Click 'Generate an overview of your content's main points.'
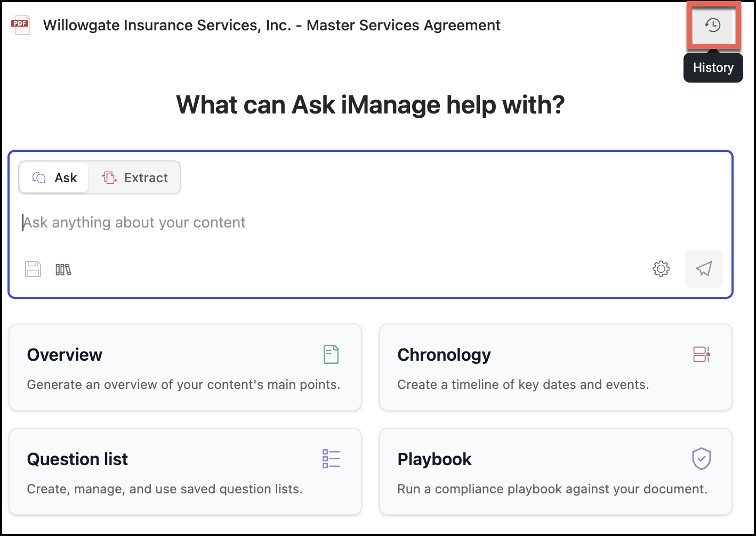 coord(183,385)
